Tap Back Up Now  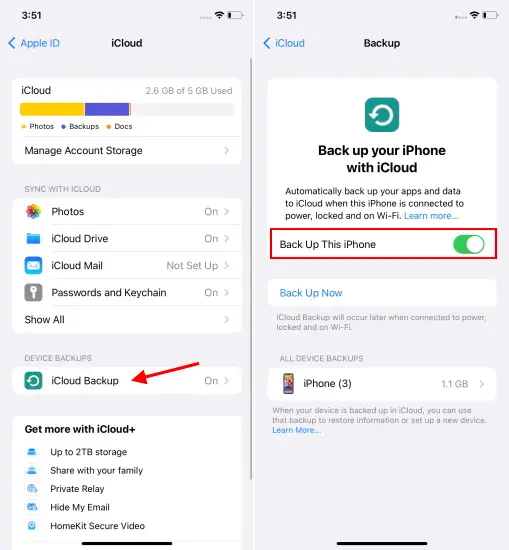click(311, 293)
